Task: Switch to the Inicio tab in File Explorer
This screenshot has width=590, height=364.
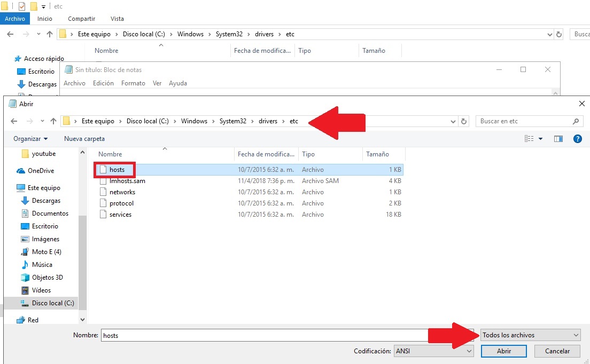Action: (45, 18)
